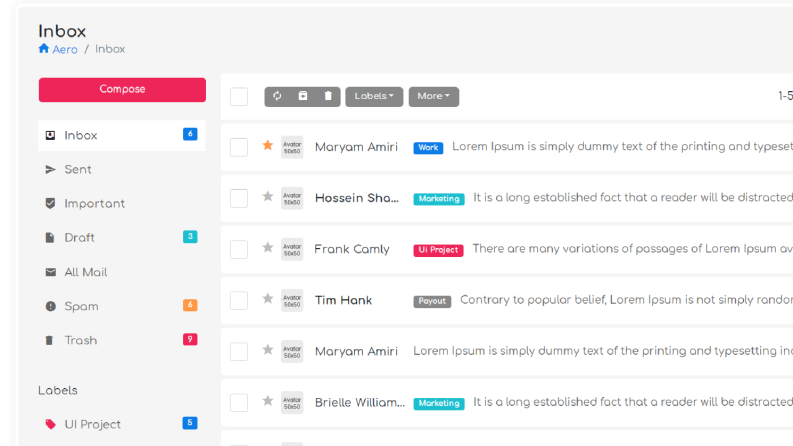Click the Spam warning icon
Image resolution: width=793 pixels, height=446 pixels.
coord(51,306)
